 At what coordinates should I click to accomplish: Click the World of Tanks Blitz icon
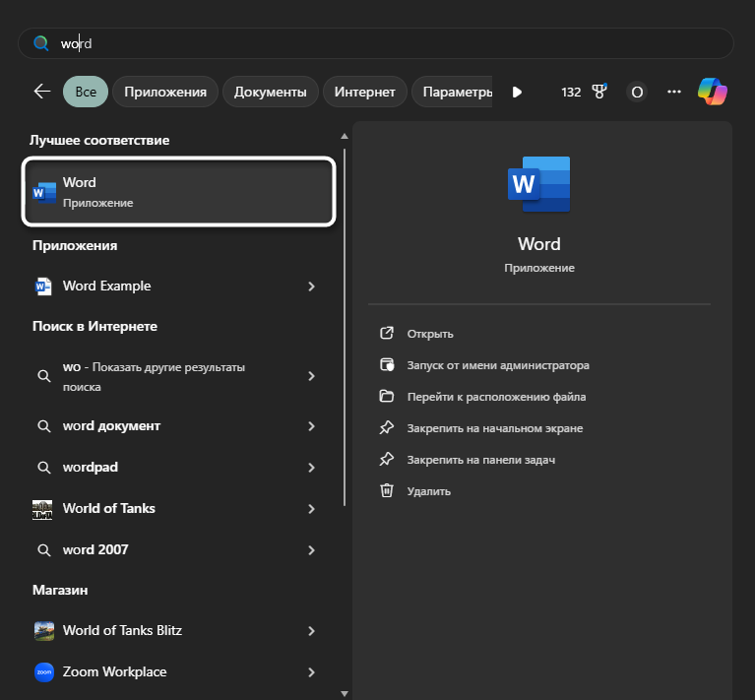[44, 630]
